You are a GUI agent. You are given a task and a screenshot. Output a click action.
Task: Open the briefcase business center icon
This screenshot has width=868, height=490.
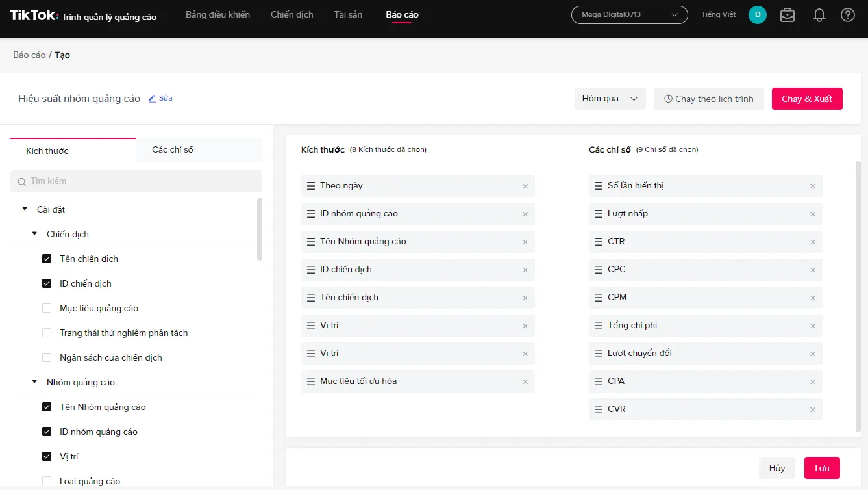(x=787, y=15)
